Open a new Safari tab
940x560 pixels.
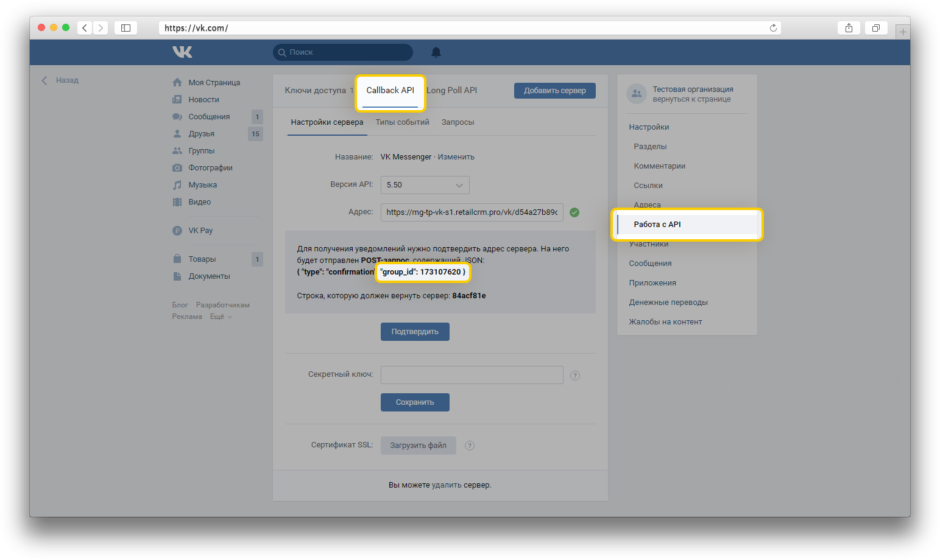(903, 32)
